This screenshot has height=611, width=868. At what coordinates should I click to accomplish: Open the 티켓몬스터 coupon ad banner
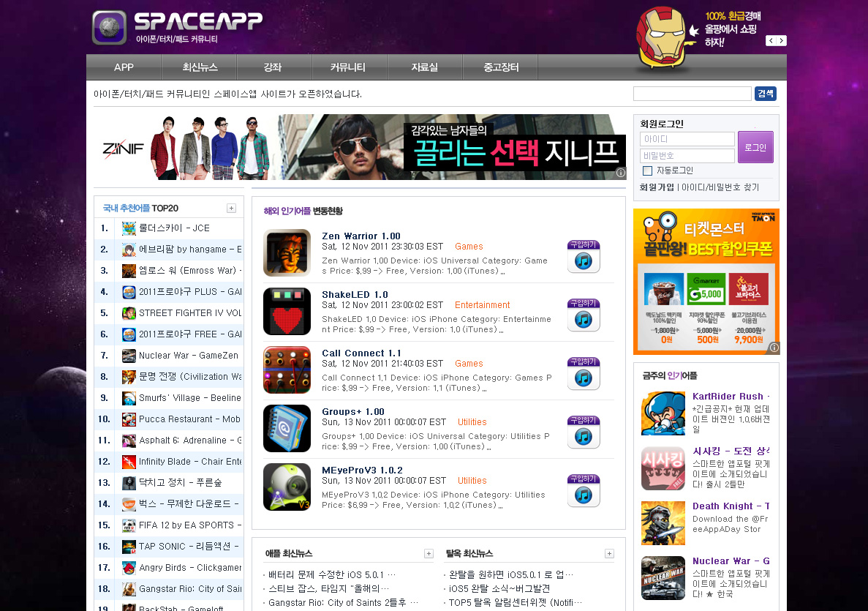[x=706, y=282]
